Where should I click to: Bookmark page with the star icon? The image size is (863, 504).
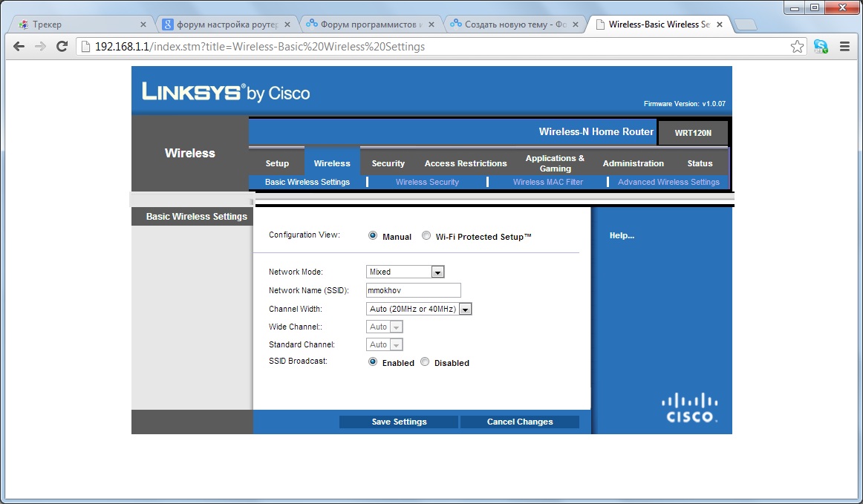click(797, 47)
